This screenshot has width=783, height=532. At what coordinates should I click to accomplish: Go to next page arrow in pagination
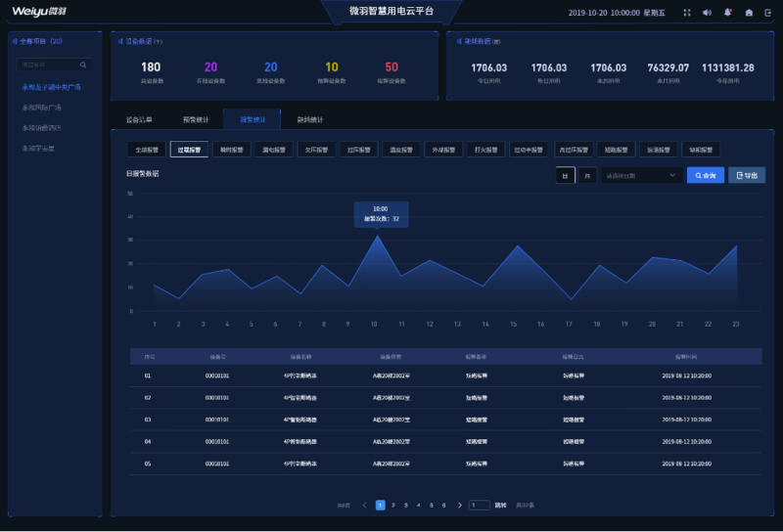click(459, 505)
